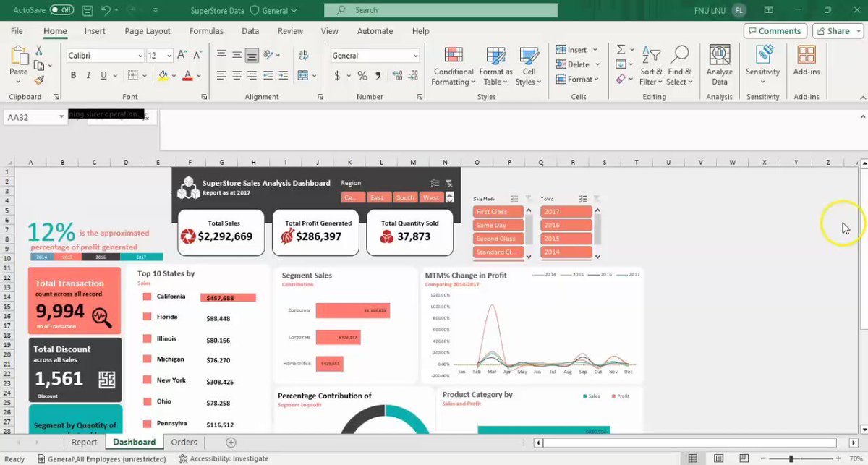Add a new sheet with plus button

tap(231, 442)
